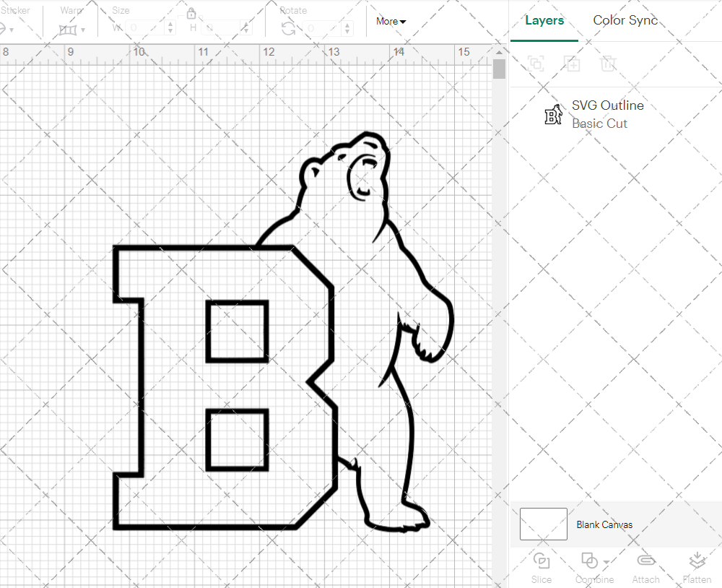Click the Sticker tool icon
The image size is (722, 588).
coord(6,29)
